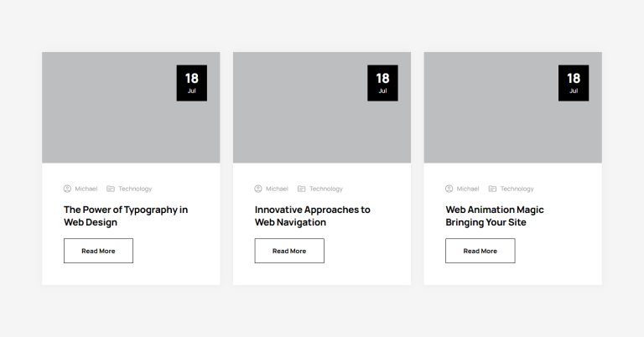Open Read More for Web Navigation article

[x=289, y=251]
